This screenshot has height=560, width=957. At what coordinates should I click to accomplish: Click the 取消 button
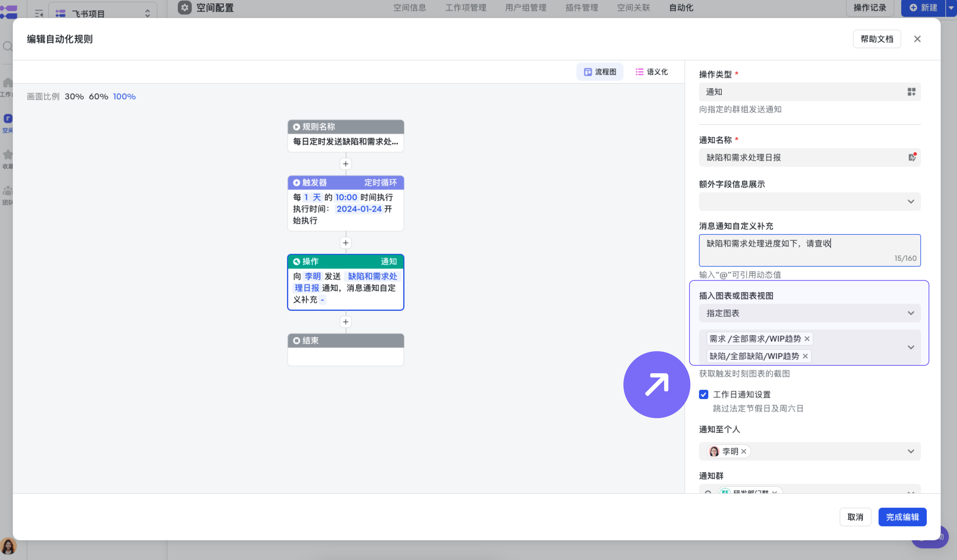pyautogui.click(x=855, y=517)
